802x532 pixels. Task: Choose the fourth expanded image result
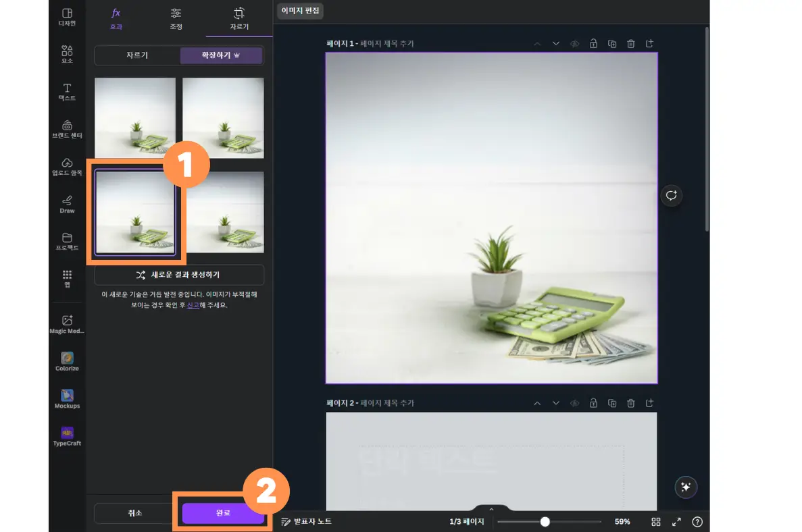pyautogui.click(x=223, y=212)
